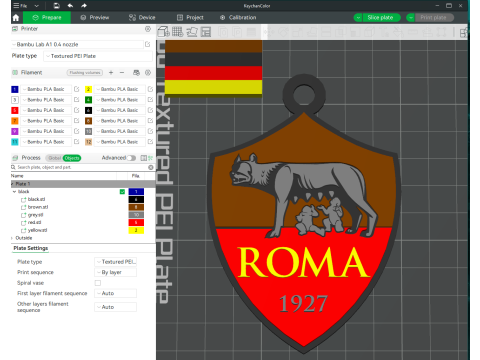Open filament 6 Bambu PLA Basic dropdown

point(120,110)
